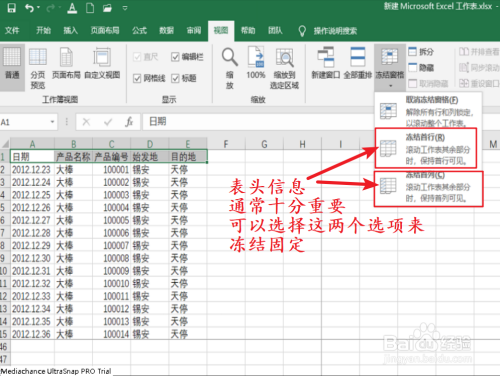500x376 pixels.
Task: Select the 普通 workbook view
Action: [x=12, y=67]
